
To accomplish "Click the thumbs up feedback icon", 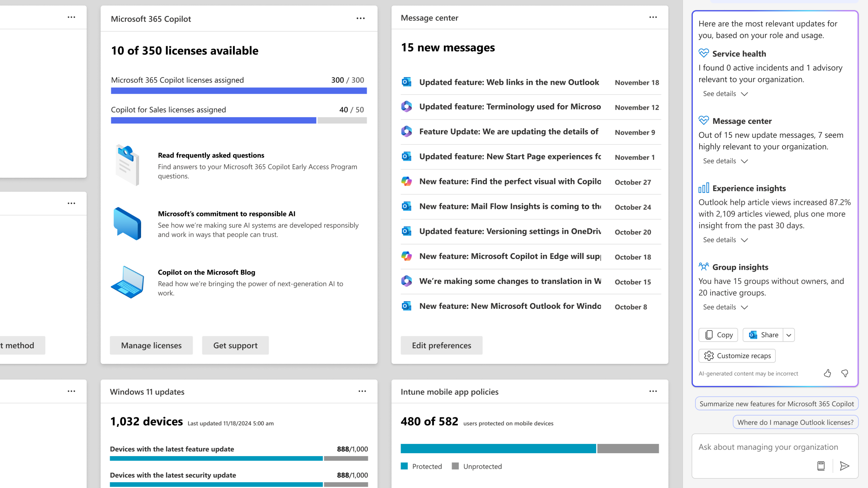I will [x=827, y=373].
